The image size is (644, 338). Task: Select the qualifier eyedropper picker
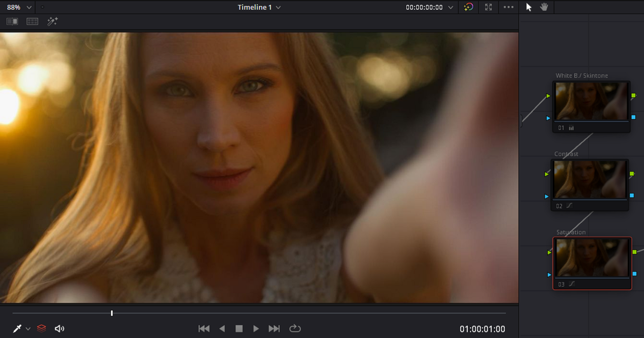point(17,328)
